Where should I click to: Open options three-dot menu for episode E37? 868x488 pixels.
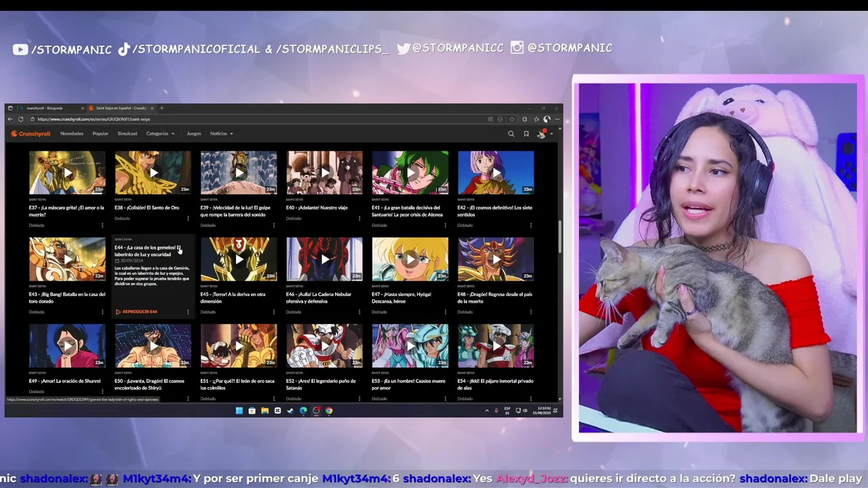pyautogui.click(x=102, y=225)
